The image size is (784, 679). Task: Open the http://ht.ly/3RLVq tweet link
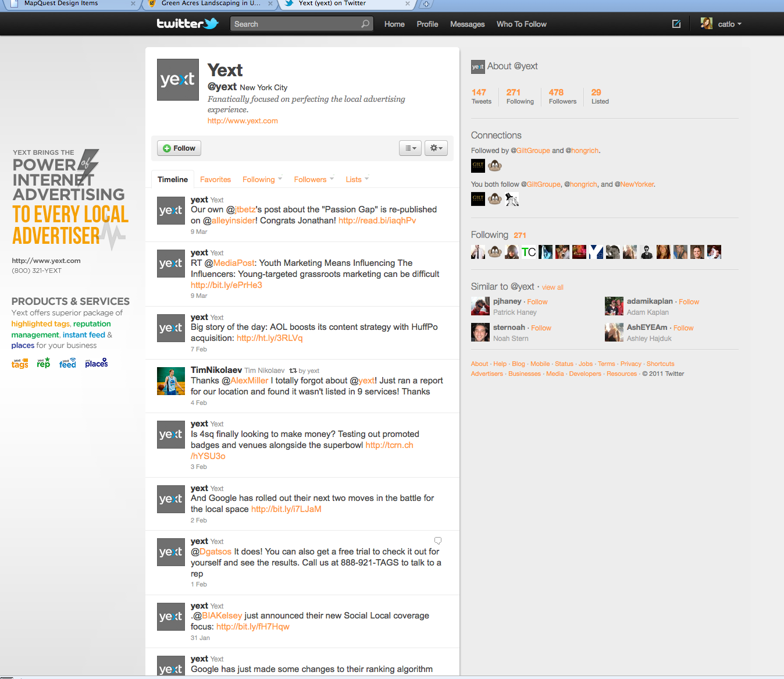(269, 338)
